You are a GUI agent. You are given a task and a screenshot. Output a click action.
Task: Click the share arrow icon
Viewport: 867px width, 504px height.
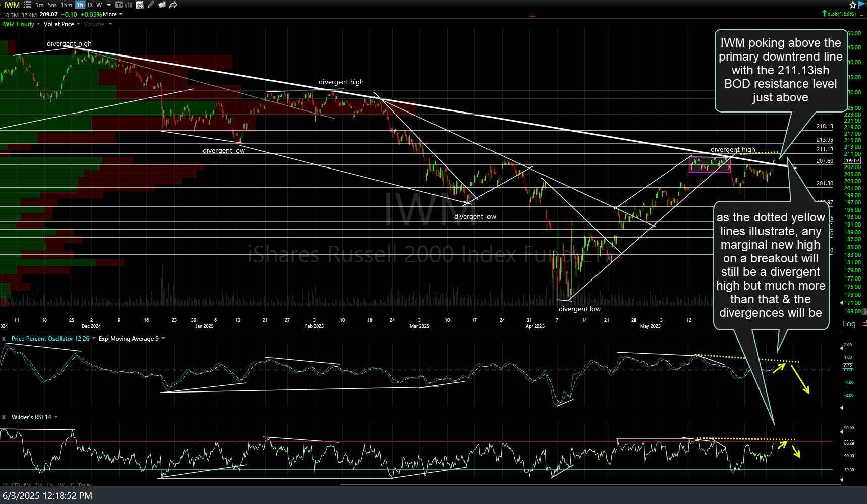(x=173, y=5)
